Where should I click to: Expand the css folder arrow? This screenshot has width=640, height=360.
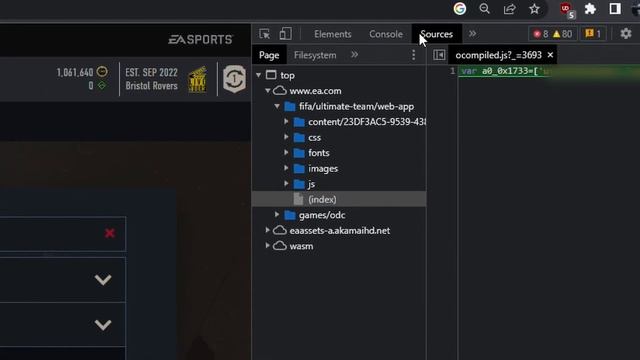286,137
